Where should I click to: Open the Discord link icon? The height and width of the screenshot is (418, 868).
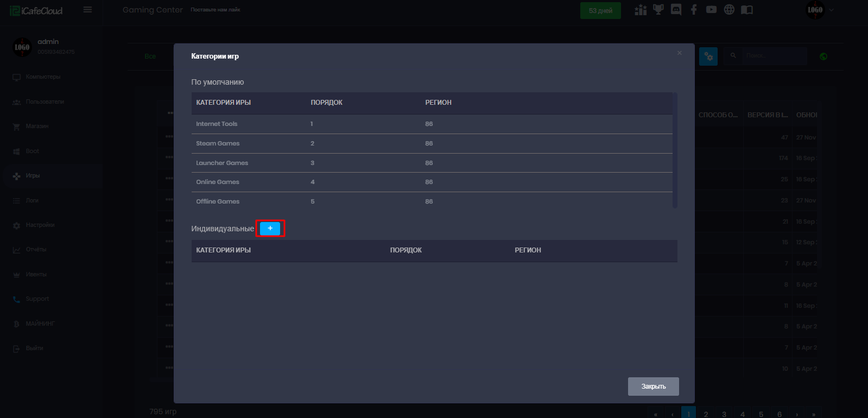676,10
